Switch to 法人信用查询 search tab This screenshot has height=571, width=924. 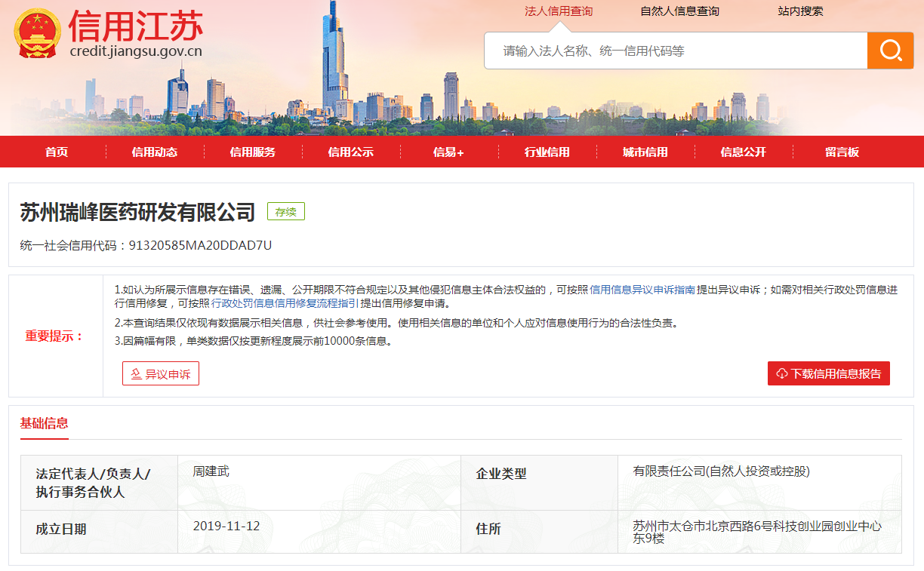pos(559,11)
